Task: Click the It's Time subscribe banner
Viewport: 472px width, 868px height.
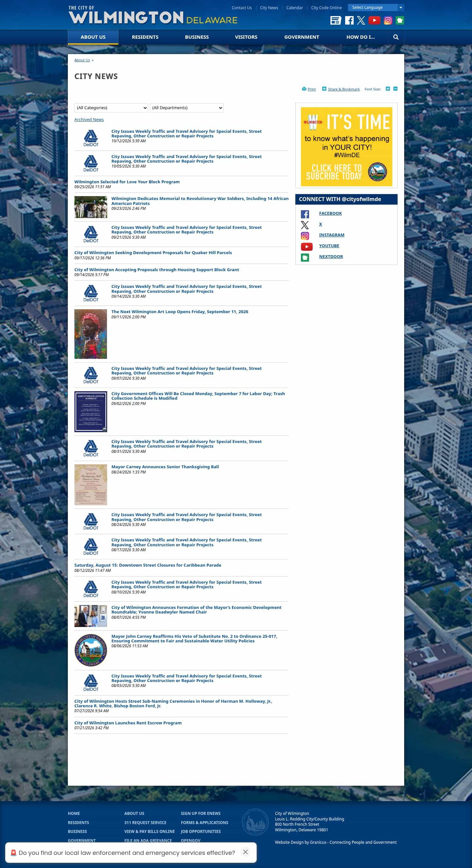Action: pyautogui.click(x=346, y=147)
